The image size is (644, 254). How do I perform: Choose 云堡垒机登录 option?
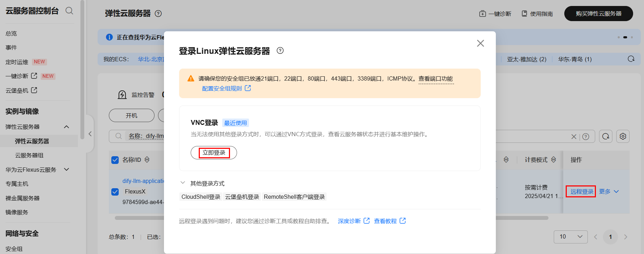[x=242, y=197]
